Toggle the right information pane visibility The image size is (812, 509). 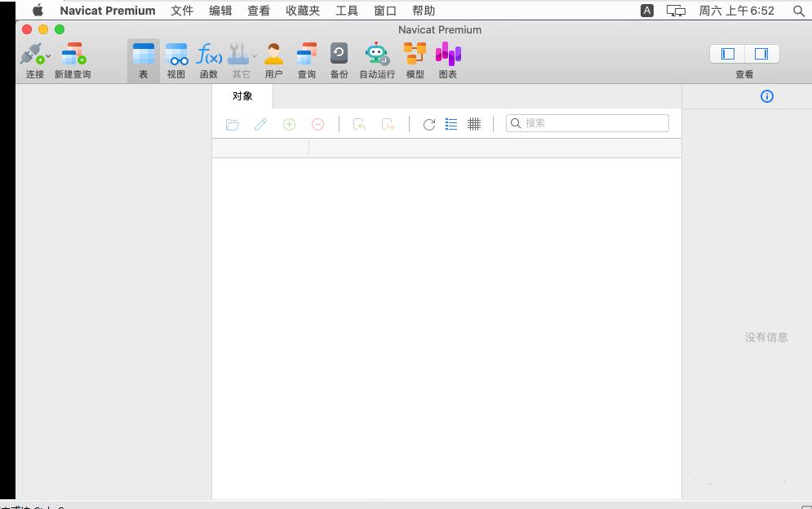pos(761,54)
